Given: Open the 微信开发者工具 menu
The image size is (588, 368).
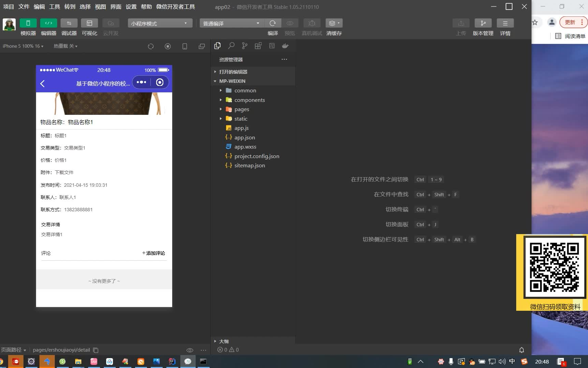Looking at the screenshot, I should (175, 6).
